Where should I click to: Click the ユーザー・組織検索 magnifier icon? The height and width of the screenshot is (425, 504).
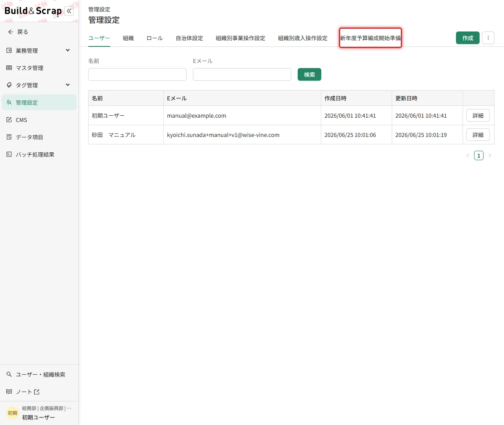click(9, 374)
